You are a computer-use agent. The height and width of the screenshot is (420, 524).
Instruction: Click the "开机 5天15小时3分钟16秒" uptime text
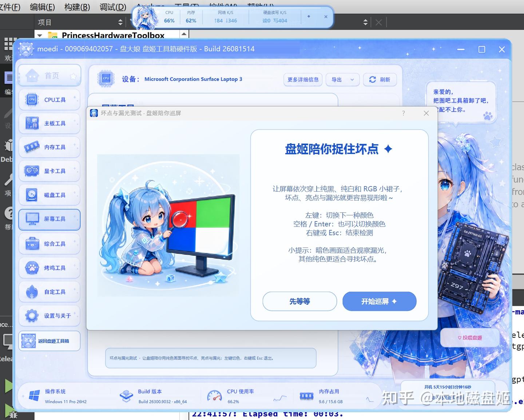tap(448, 387)
